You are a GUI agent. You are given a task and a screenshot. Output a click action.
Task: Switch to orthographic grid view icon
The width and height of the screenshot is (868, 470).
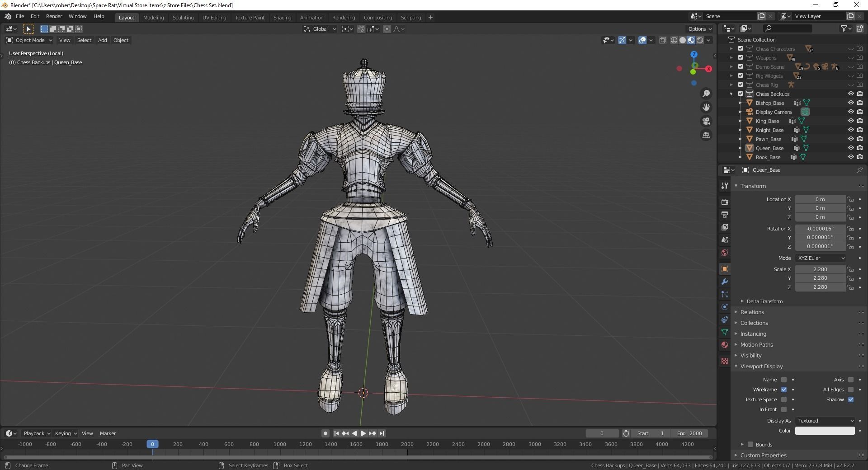click(706, 135)
